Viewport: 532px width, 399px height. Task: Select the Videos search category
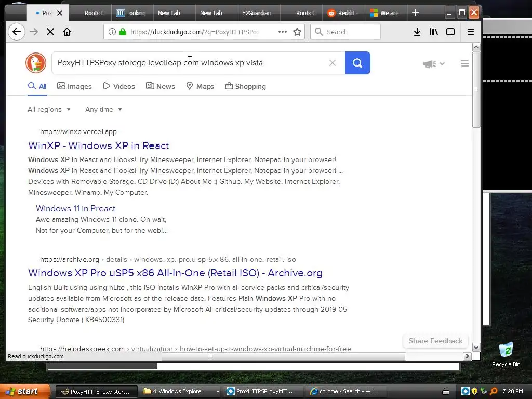pos(119,86)
